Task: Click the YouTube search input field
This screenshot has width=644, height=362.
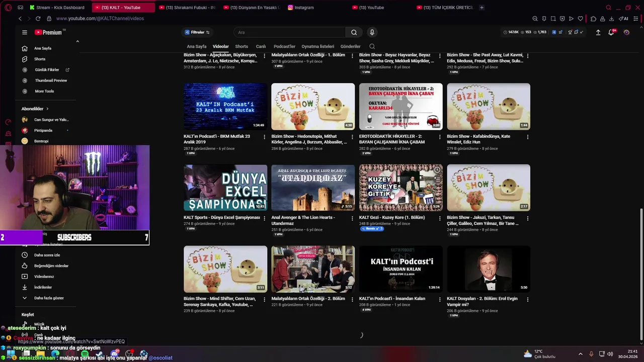Action: pyautogui.click(x=290, y=32)
